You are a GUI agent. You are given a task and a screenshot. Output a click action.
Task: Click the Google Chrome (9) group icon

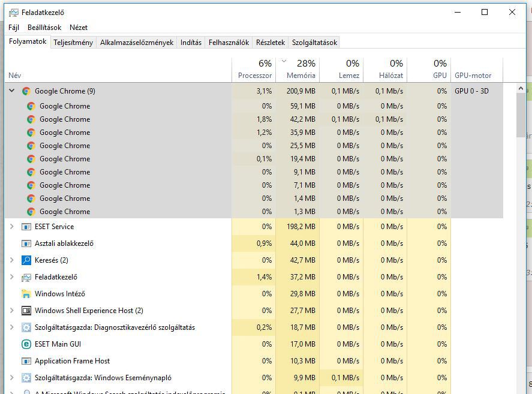pyautogui.click(x=26, y=91)
